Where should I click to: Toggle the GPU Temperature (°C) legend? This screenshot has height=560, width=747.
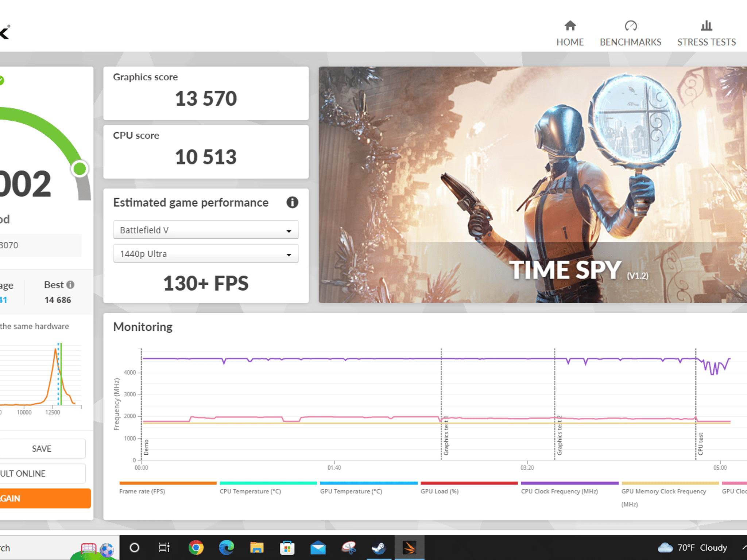369,488
